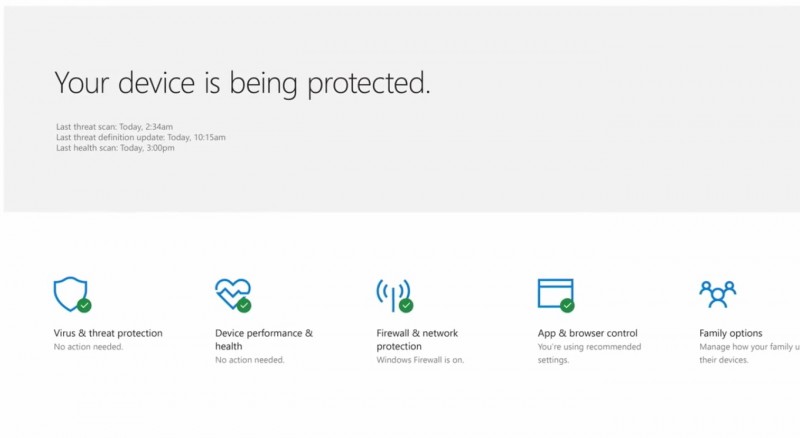The width and height of the screenshot is (800, 438).
Task: Click the 'Your device is being protected' headline
Action: coord(242,83)
